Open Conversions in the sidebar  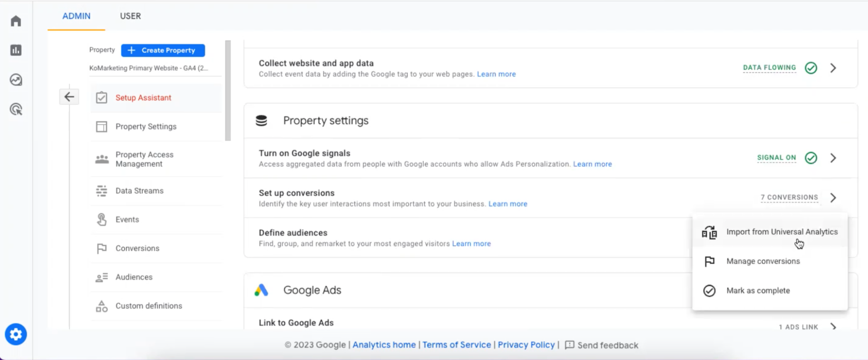[156, 248]
